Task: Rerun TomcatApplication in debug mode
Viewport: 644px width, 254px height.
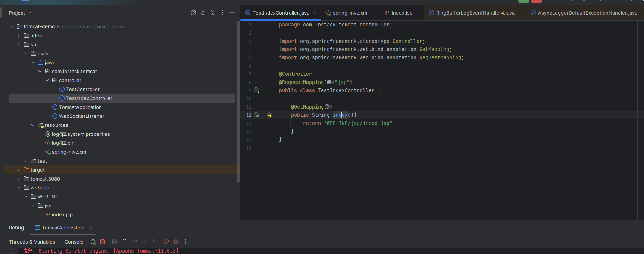Action: tap(93, 242)
